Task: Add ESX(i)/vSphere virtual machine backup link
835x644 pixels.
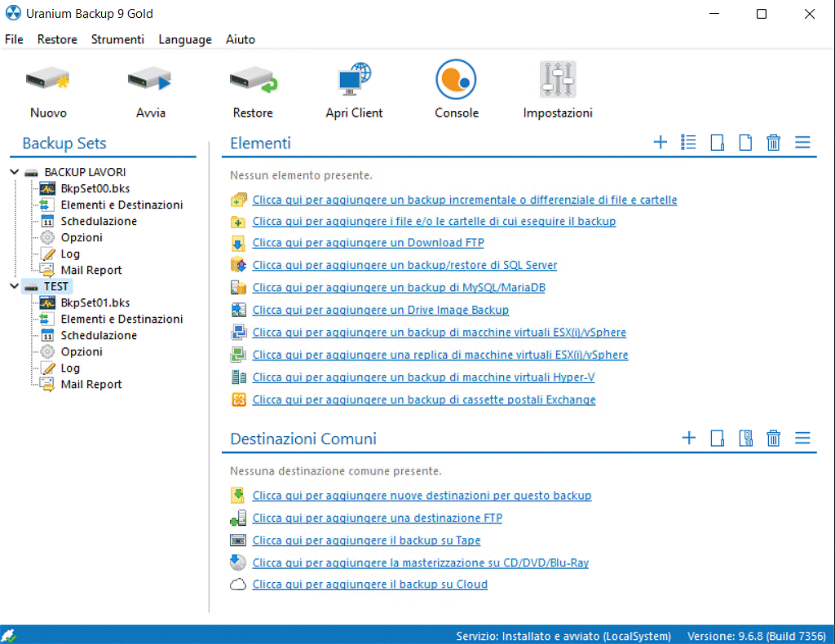Action: 440,332
